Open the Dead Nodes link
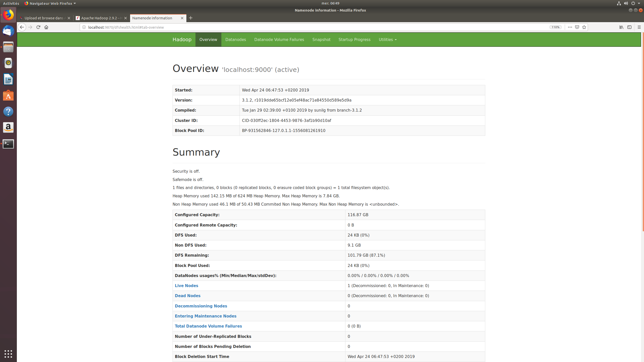 pyautogui.click(x=188, y=296)
